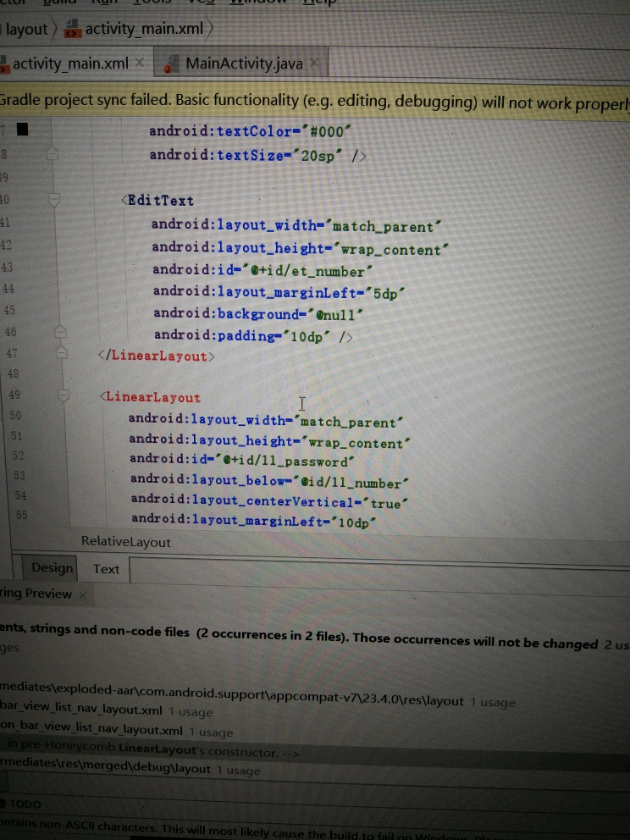Viewport: 630px width, 840px height.
Task: Toggle fold marker at line 46
Action: pos(60,332)
